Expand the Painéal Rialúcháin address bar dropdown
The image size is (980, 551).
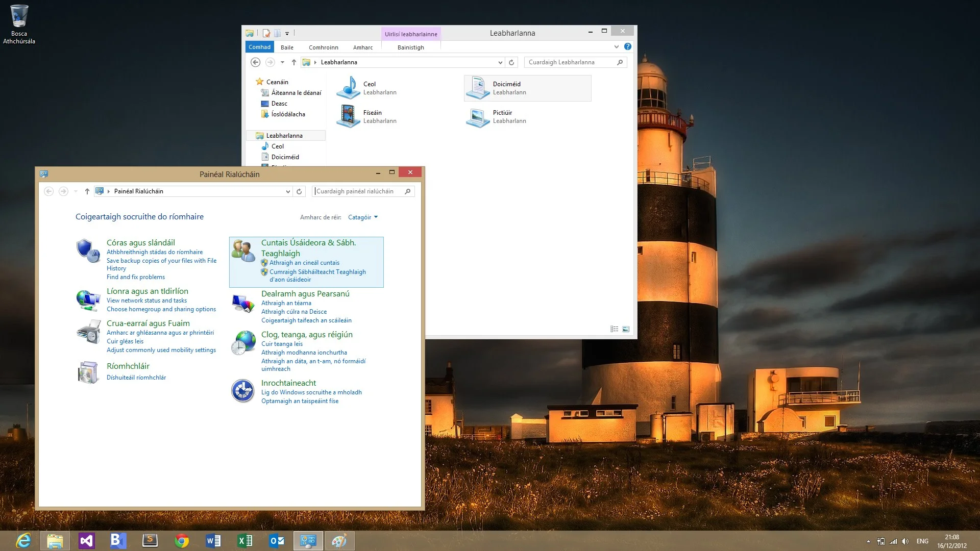pyautogui.click(x=288, y=191)
